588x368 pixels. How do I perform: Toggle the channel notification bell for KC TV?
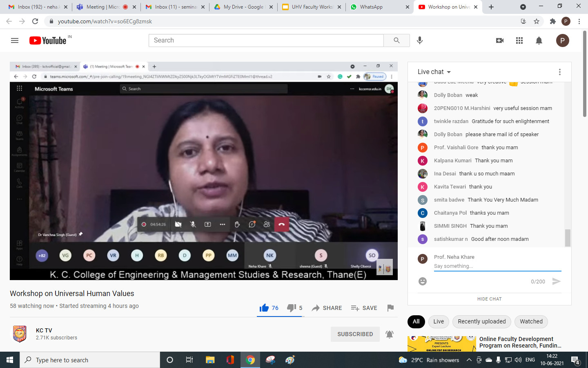[x=390, y=334]
